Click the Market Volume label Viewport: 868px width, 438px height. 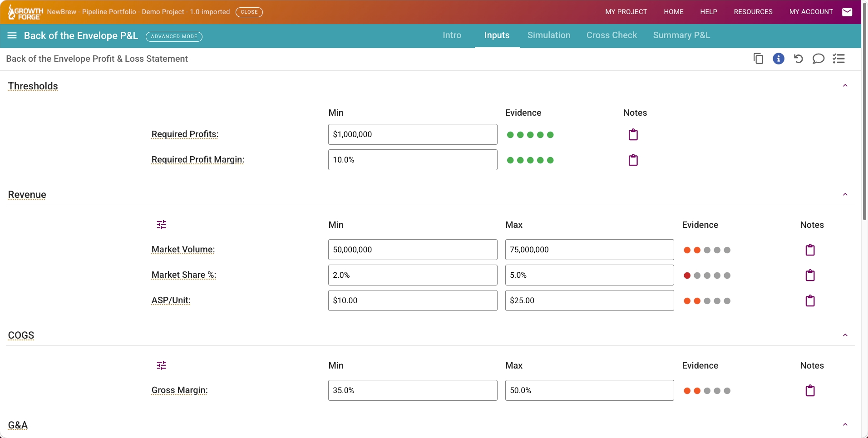pos(183,250)
